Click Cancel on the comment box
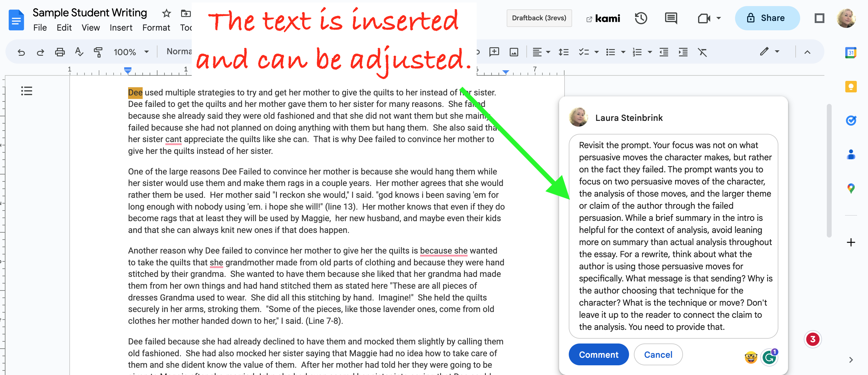 658,354
